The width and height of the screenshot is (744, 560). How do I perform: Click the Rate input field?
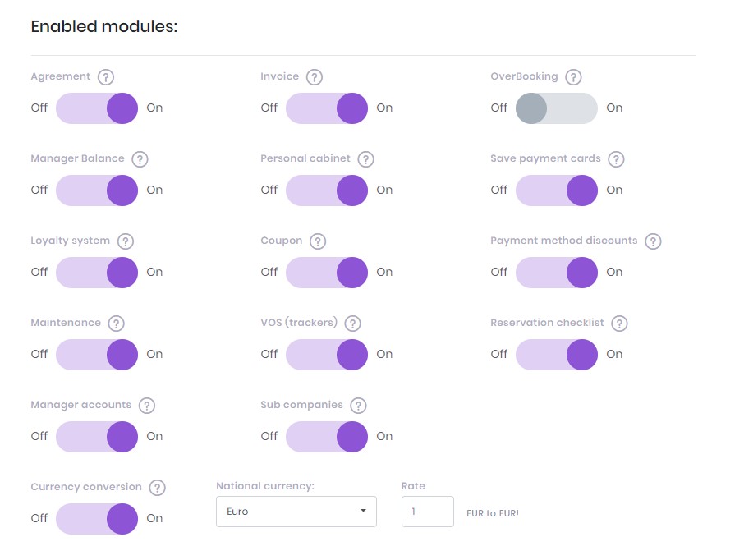(427, 512)
